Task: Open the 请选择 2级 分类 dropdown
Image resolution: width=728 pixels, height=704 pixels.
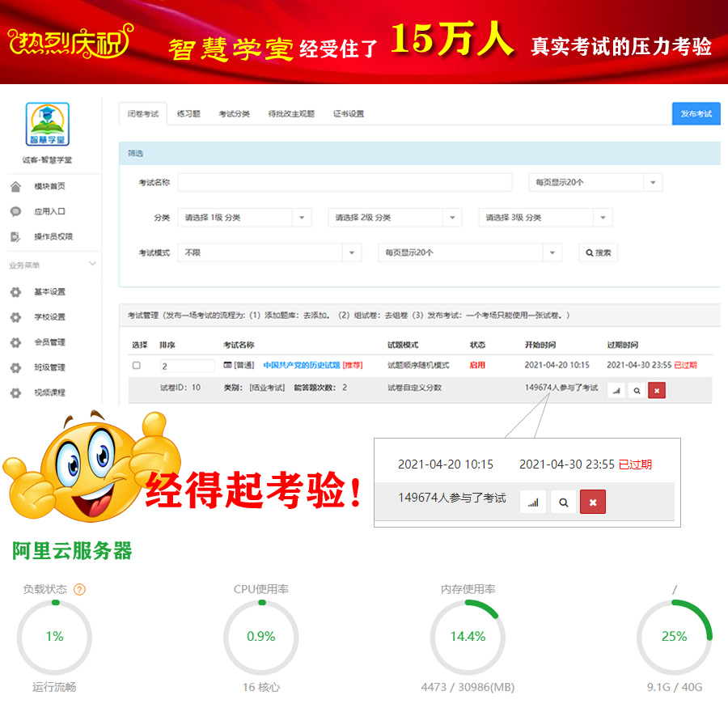Action: click(395, 218)
